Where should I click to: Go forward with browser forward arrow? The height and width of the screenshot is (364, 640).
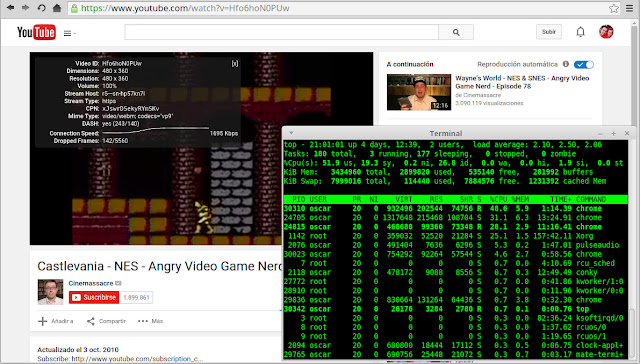click(x=25, y=8)
